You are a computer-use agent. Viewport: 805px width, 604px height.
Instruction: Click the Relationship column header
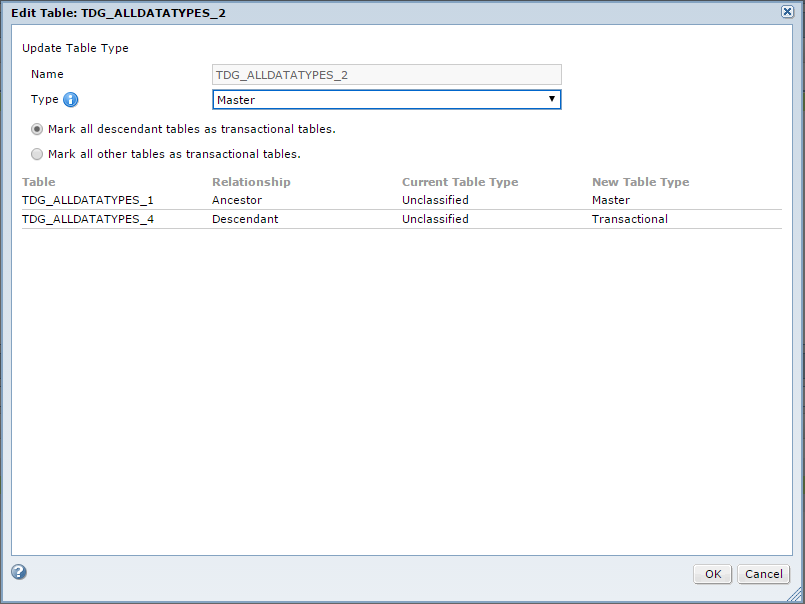(251, 182)
